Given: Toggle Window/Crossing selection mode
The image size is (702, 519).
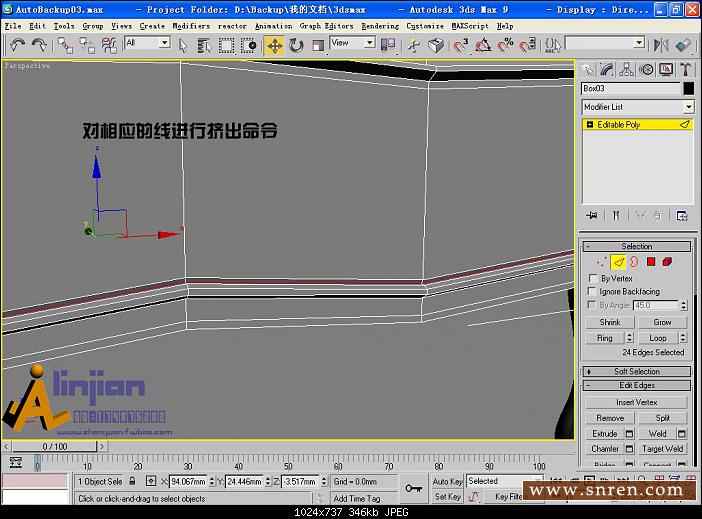Looking at the screenshot, I should [x=248, y=45].
